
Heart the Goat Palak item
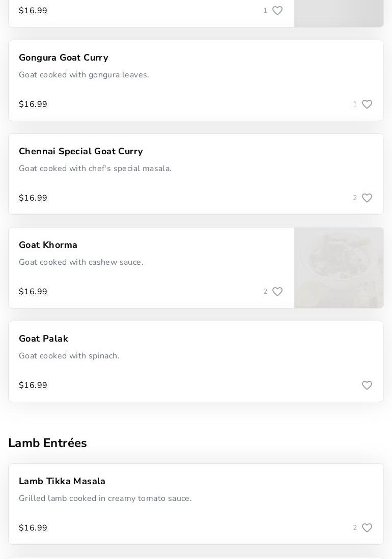(x=367, y=385)
